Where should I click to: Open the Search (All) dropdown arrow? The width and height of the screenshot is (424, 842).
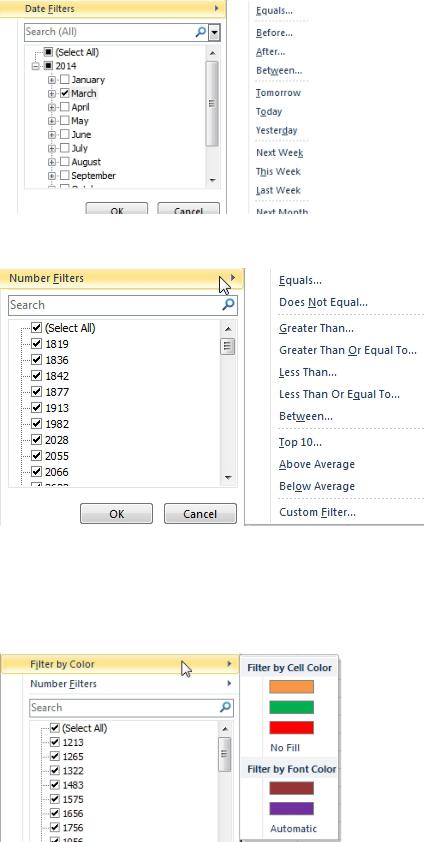[214, 32]
